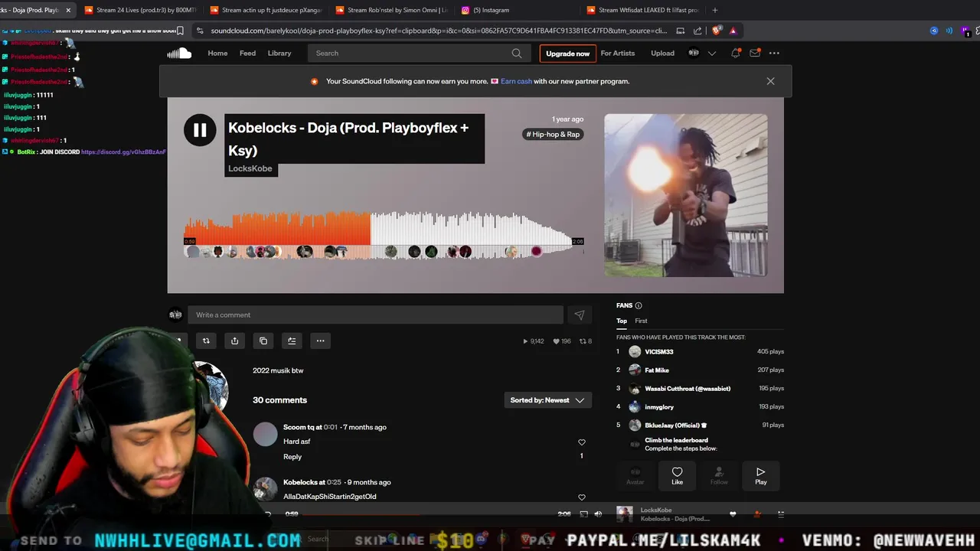980x551 pixels.
Task: Click the Write a comment field
Action: 375,315
